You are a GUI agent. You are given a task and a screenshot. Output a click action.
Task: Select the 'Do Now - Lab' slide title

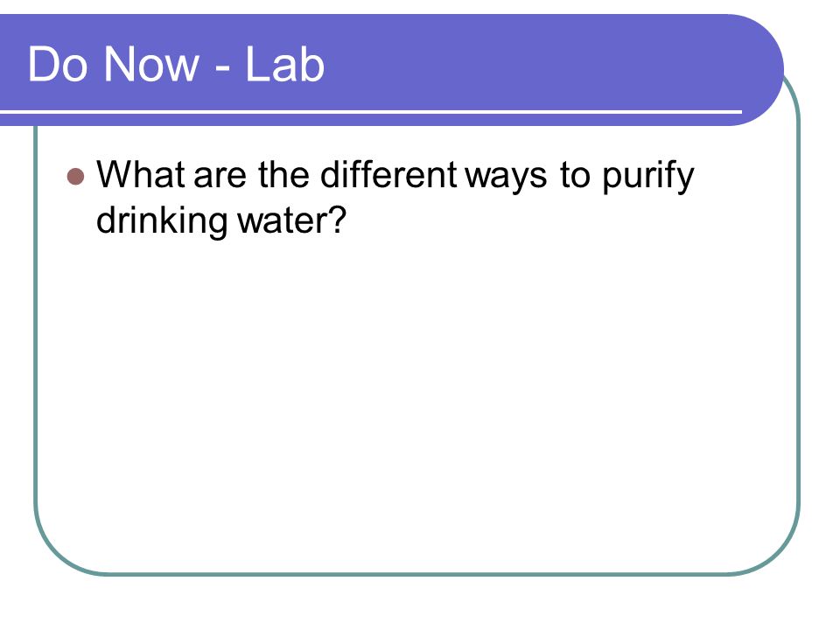coord(176,65)
